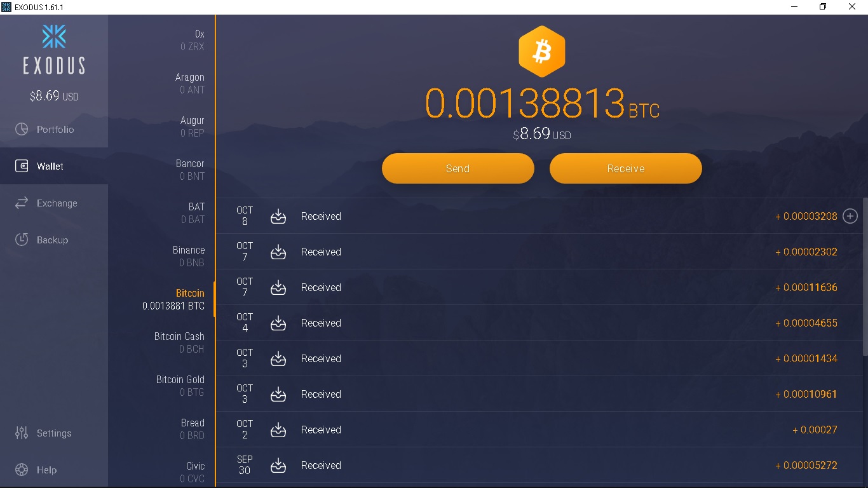This screenshot has width=868, height=488.
Task: Close the Exodus window
Action: 852,7
